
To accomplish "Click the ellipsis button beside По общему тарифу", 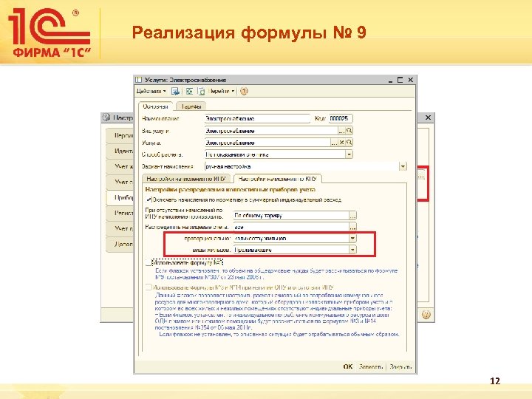I will (x=353, y=216).
